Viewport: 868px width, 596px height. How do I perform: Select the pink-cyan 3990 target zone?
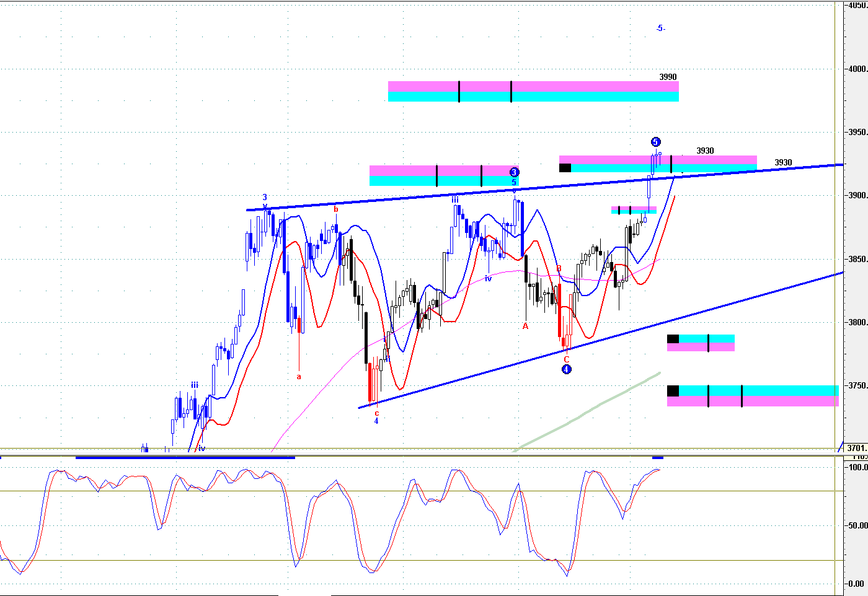click(533, 91)
